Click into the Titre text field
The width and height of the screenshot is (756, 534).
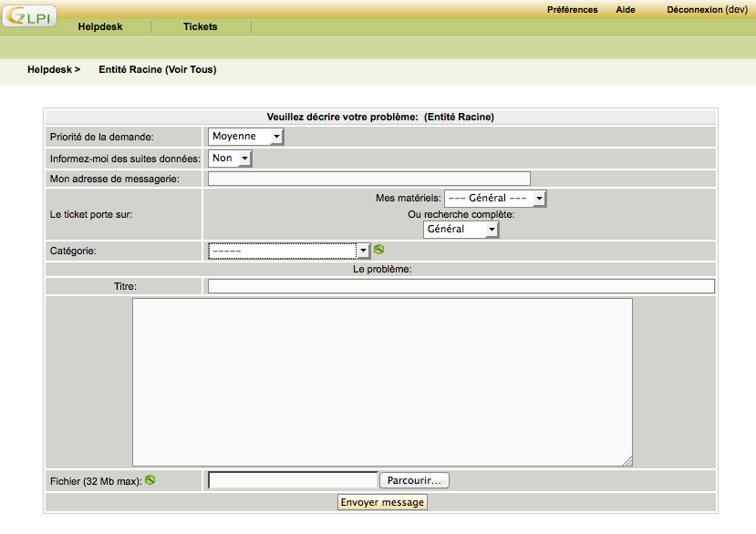pyautogui.click(x=461, y=286)
